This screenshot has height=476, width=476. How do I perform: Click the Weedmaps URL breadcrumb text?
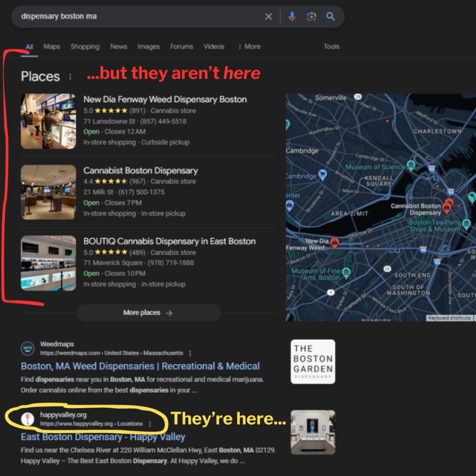112,353
